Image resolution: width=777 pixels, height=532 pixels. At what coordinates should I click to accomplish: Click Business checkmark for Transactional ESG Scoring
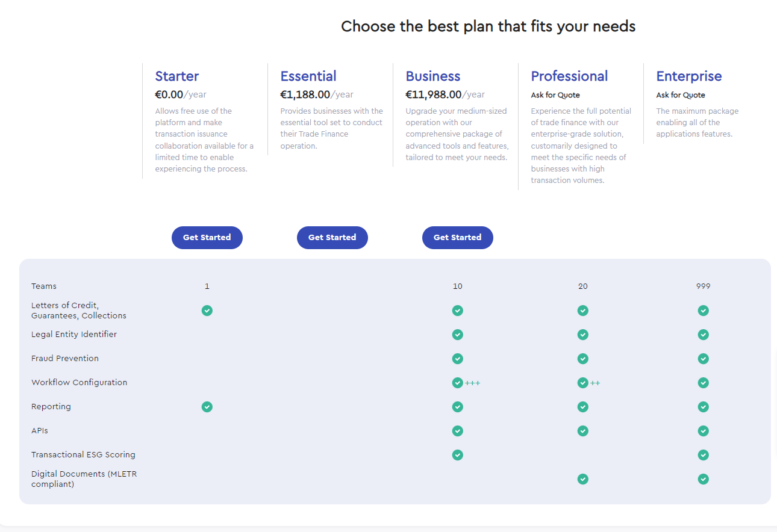[458, 455]
